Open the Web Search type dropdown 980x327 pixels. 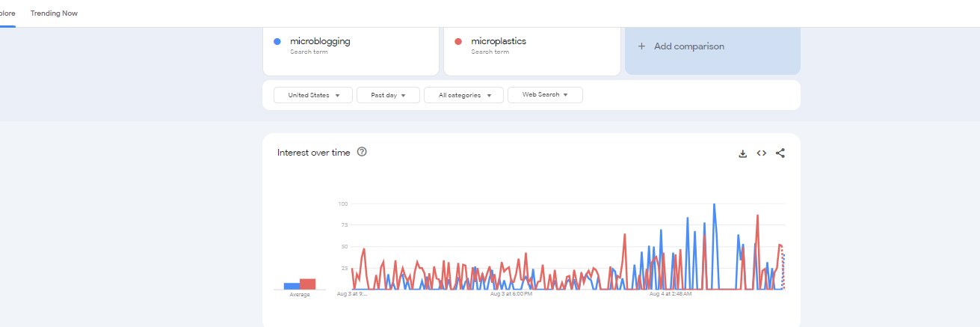click(545, 95)
